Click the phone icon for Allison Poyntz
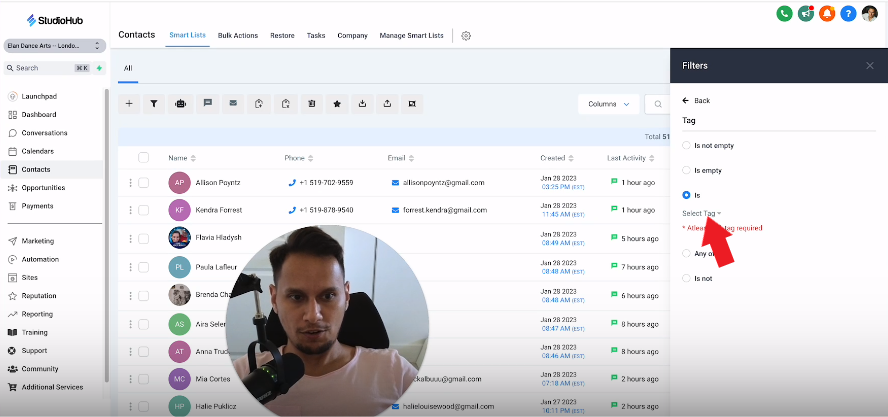The height and width of the screenshot is (417, 888). (x=292, y=182)
